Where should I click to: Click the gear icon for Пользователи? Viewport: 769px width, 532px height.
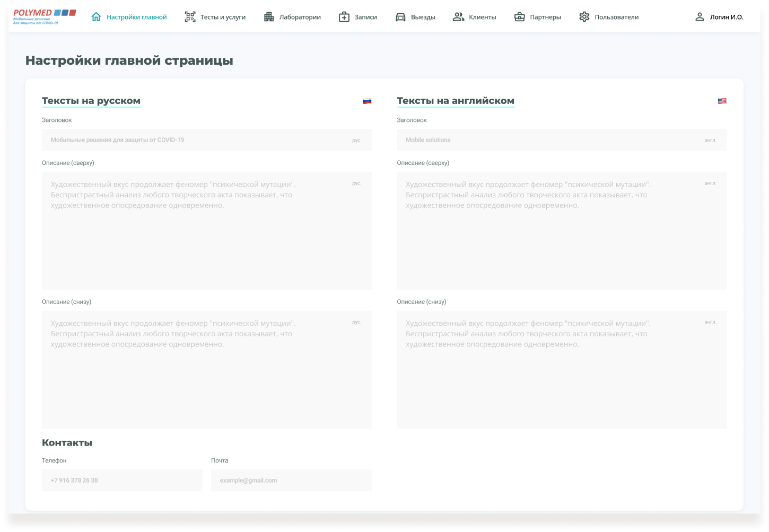pos(584,17)
